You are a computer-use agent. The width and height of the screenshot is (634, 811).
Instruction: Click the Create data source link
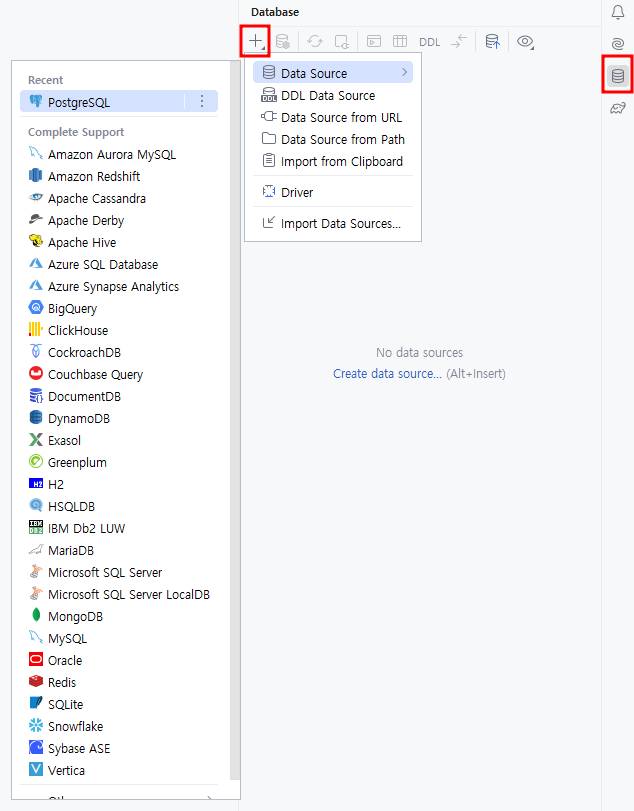pyautogui.click(x=387, y=374)
